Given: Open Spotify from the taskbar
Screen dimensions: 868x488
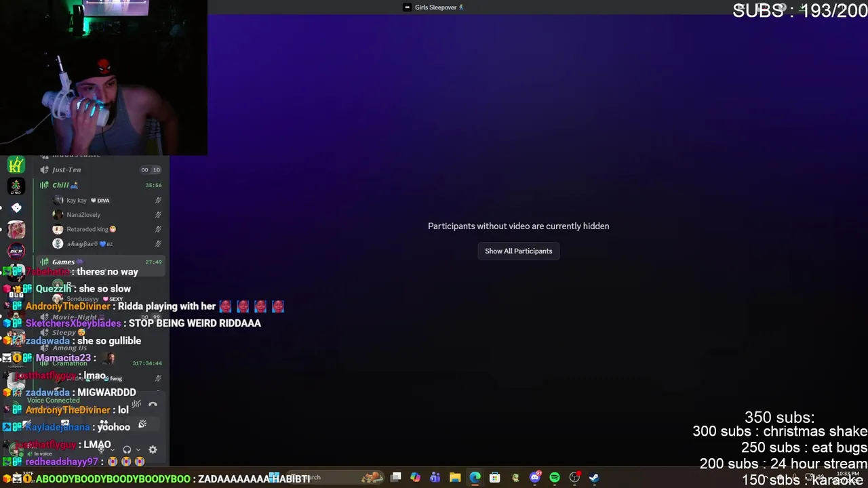Looking at the screenshot, I should pyautogui.click(x=555, y=477).
